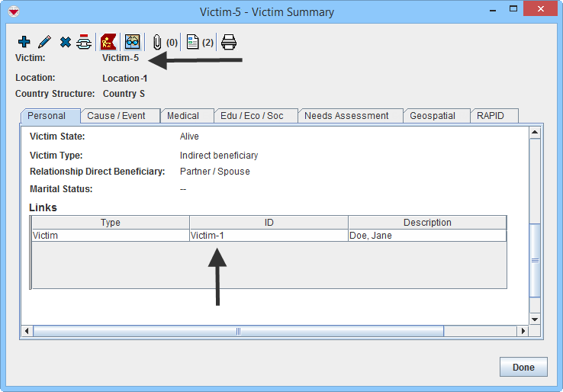Open the documents icon showing (2)

pyautogui.click(x=193, y=42)
